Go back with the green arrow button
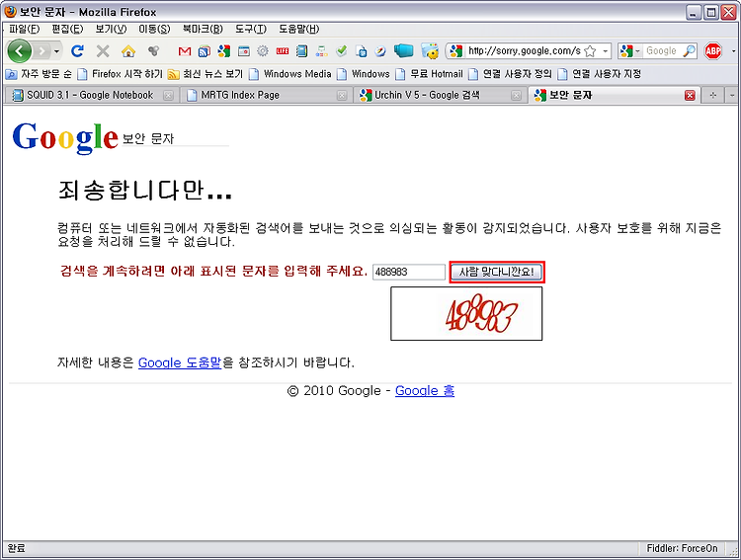The image size is (741, 560). 20,50
